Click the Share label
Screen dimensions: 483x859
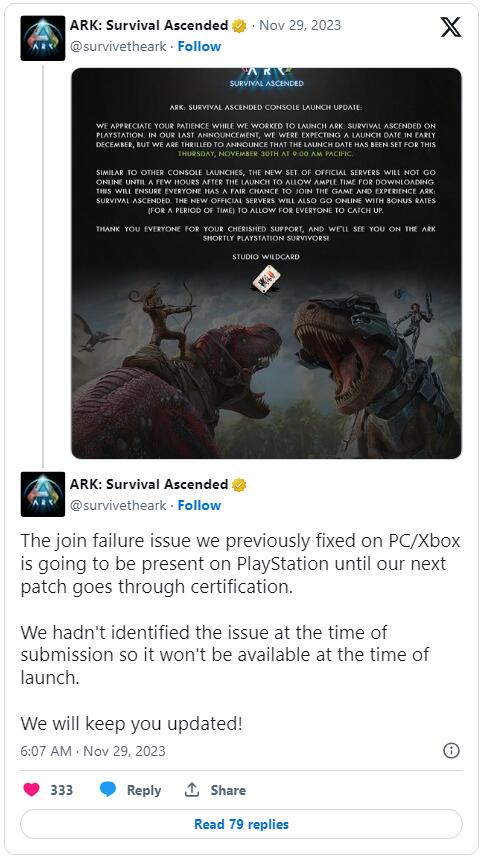point(228,790)
